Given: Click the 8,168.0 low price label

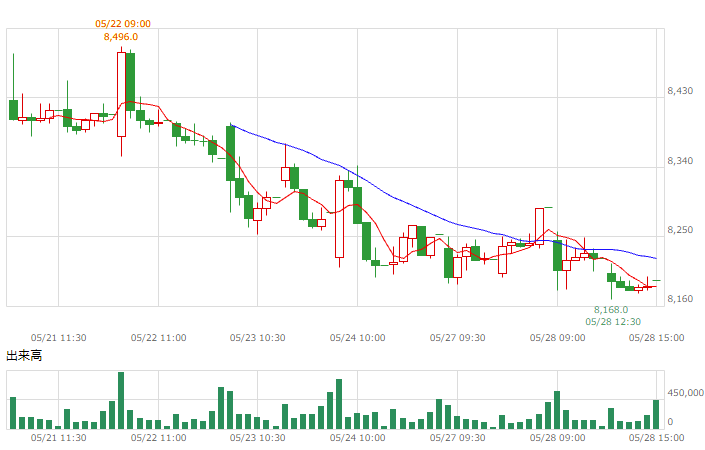Looking at the screenshot, I should pyautogui.click(x=611, y=310).
